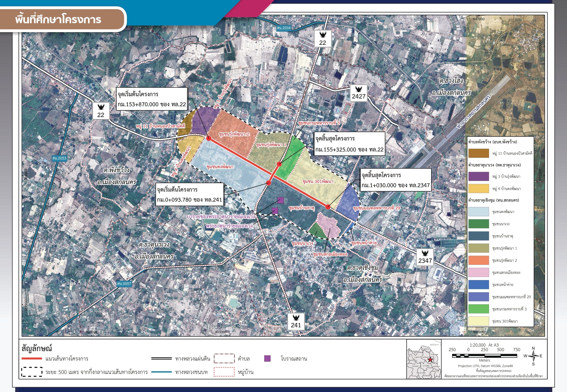
Task: Click the blue สน.2053 road label
Action: 59,158
